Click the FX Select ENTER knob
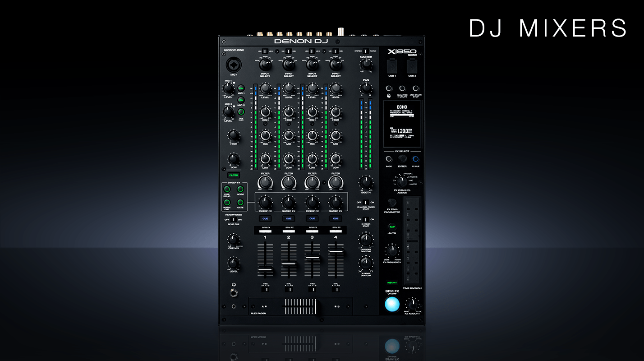 point(402,159)
